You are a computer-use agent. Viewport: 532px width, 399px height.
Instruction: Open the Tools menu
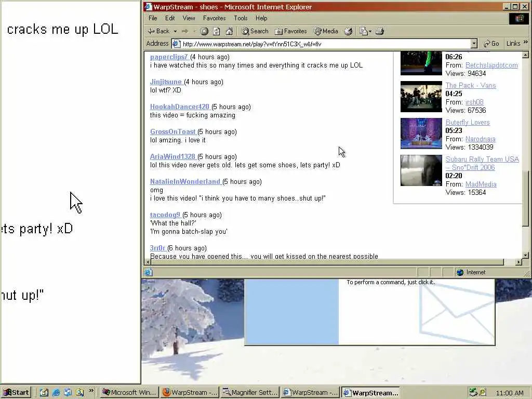pyautogui.click(x=241, y=18)
